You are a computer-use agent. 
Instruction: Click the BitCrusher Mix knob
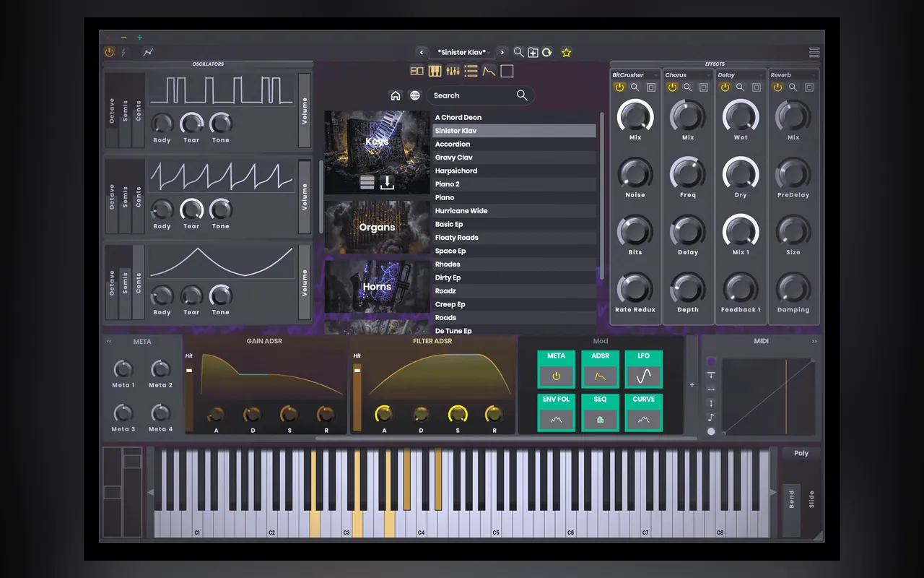(635, 116)
